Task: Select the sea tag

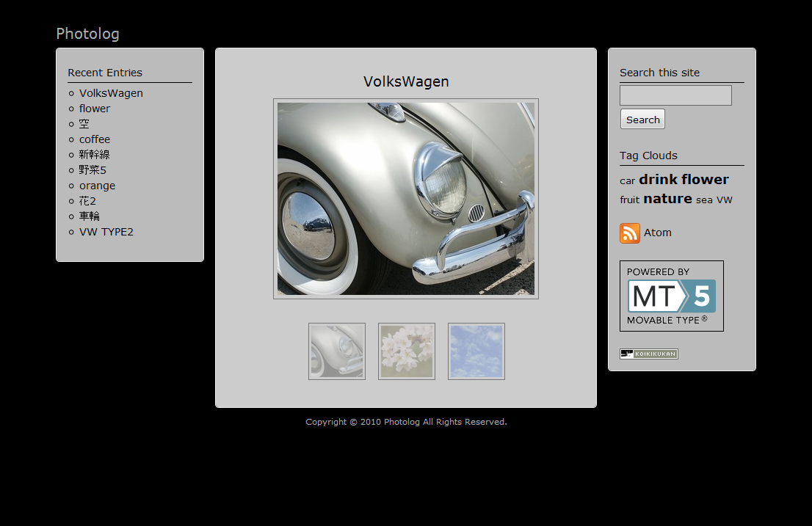Action: (704, 200)
